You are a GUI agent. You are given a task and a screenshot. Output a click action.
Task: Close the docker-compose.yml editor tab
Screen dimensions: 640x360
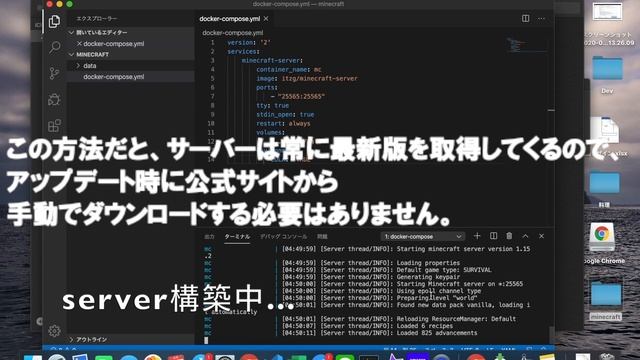point(266,19)
